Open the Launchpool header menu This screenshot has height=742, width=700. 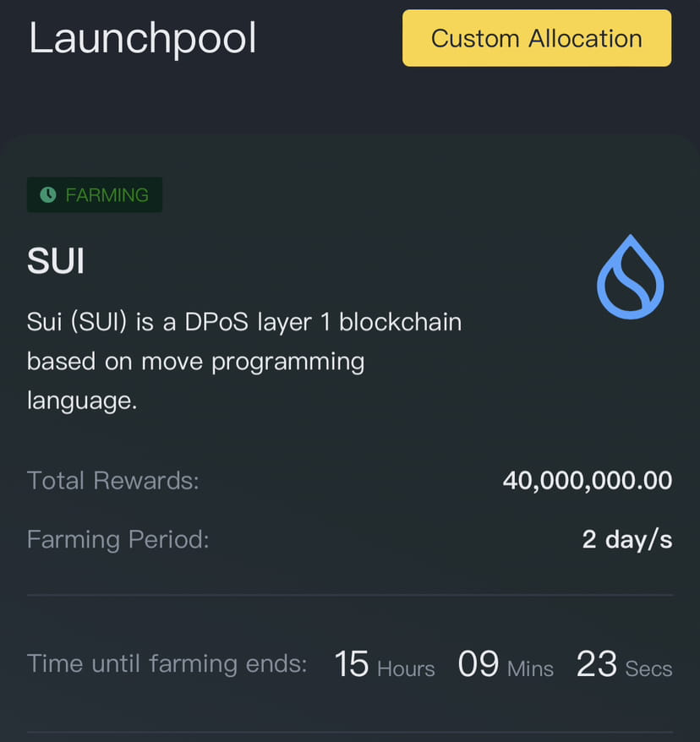pos(142,38)
